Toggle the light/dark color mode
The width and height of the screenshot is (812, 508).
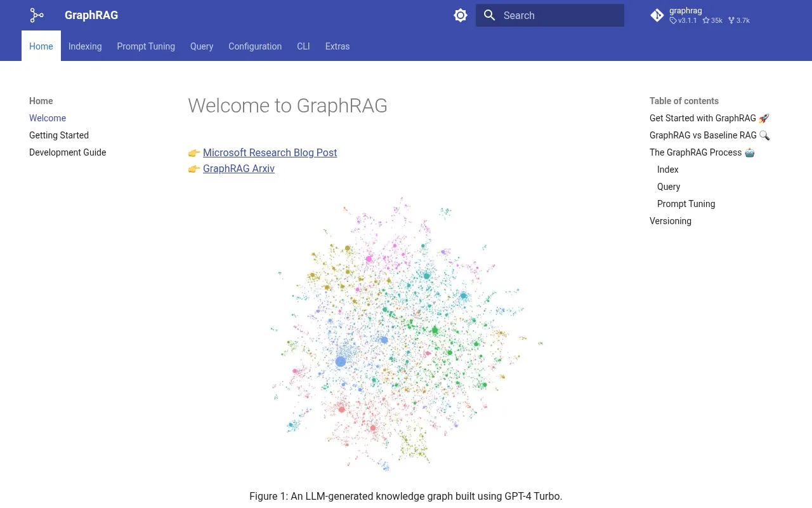pos(461,15)
